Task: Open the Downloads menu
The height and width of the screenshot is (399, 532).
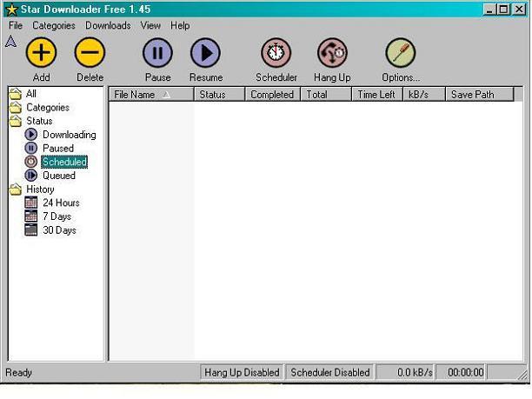Action: (108, 25)
